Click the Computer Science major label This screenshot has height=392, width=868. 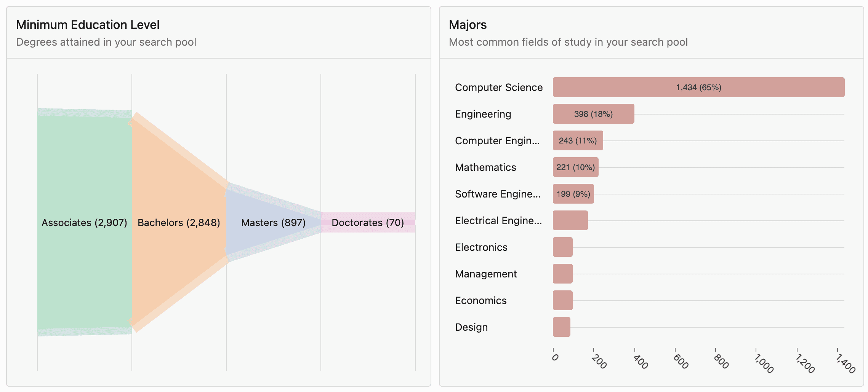click(498, 88)
